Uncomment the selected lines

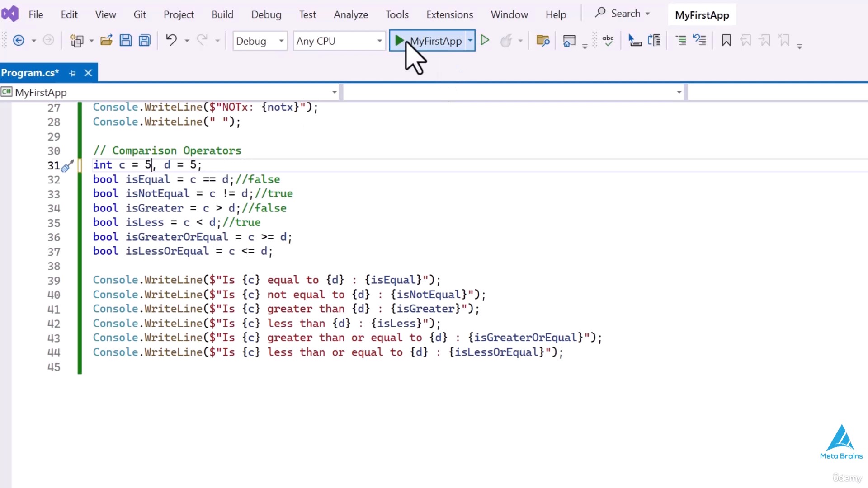coord(700,41)
